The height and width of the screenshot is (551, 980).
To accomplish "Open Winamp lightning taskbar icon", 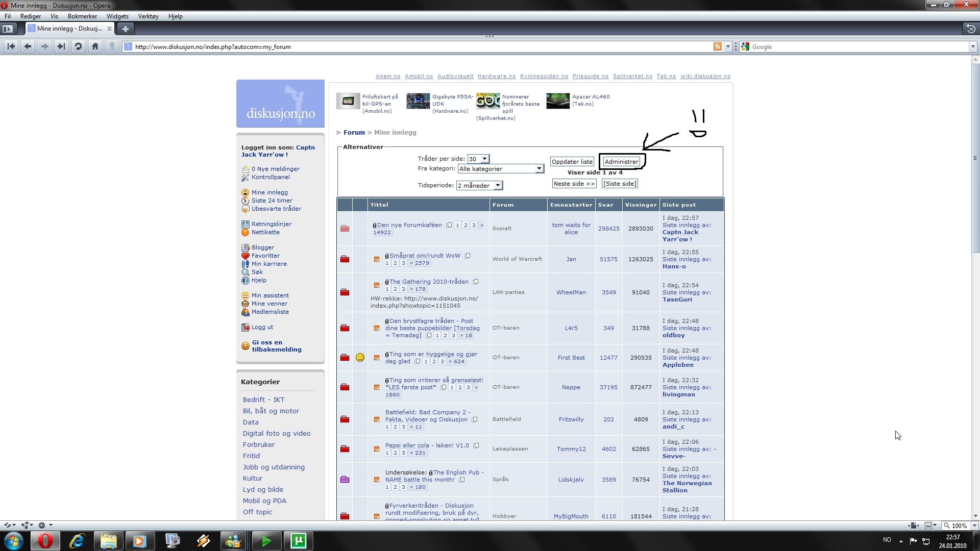I will (203, 541).
